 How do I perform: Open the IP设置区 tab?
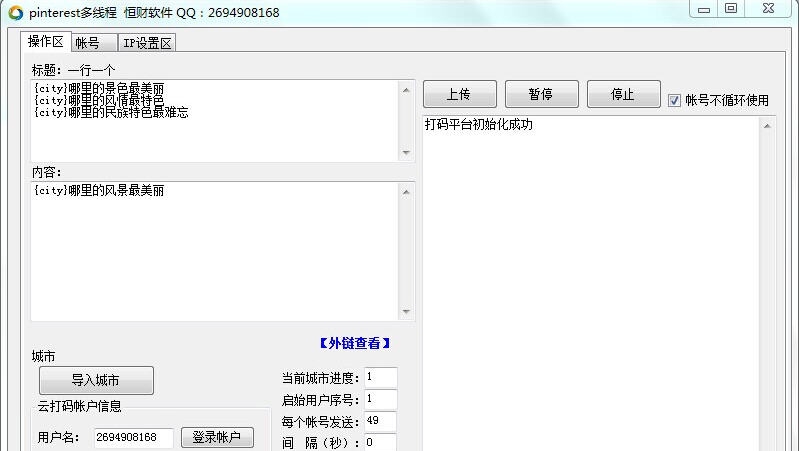tap(147, 43)
